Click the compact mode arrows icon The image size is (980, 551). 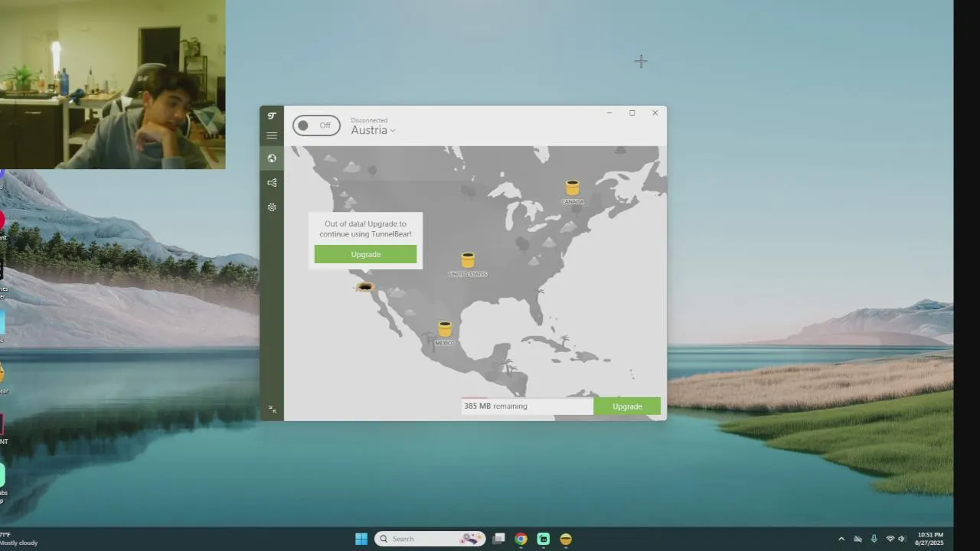(273, 409)
